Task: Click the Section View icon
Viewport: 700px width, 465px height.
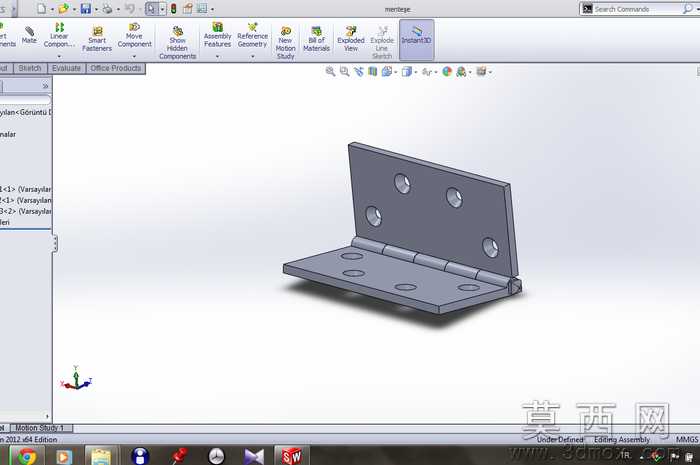Action: coord(372,71)
